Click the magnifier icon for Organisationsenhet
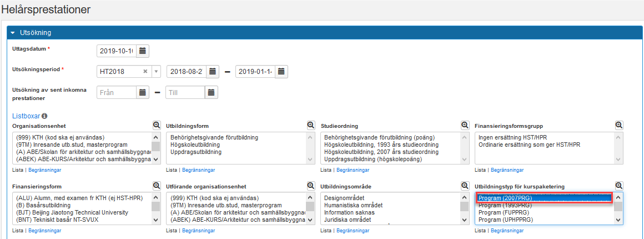The height and width of the screenshot is (239, 644). click(157, 126)
